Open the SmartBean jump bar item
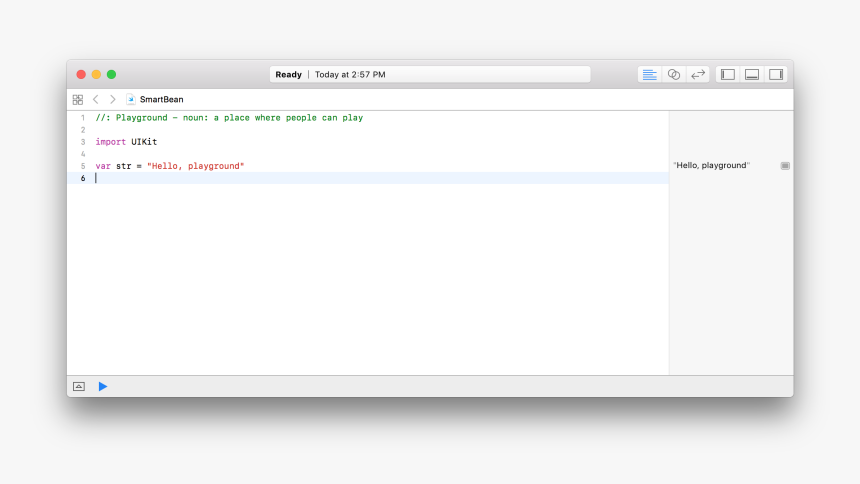The width and height of the screenshot is (860, 484). [x=161, y=100]
